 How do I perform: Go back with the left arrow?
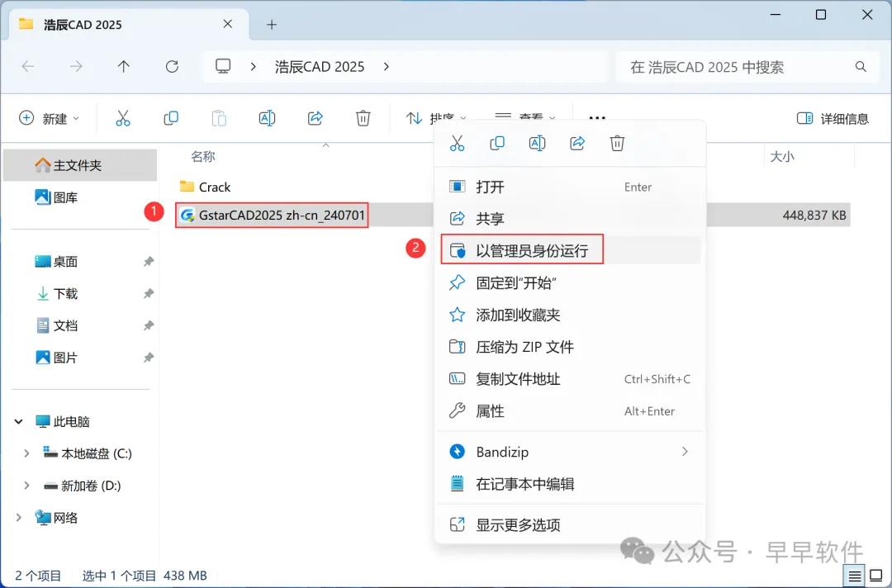coord(28,67)
